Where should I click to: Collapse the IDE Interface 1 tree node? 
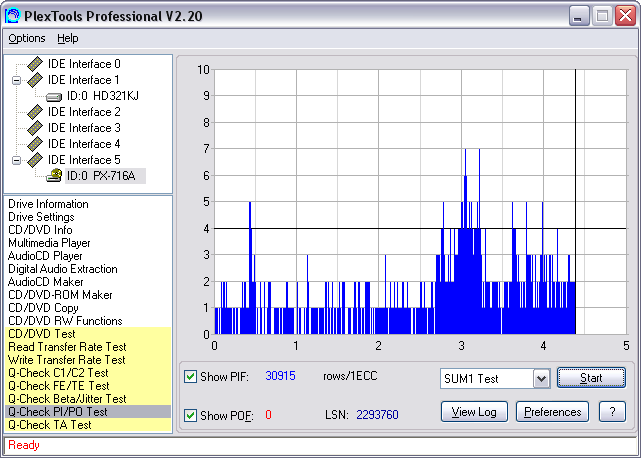click(16, 80)
